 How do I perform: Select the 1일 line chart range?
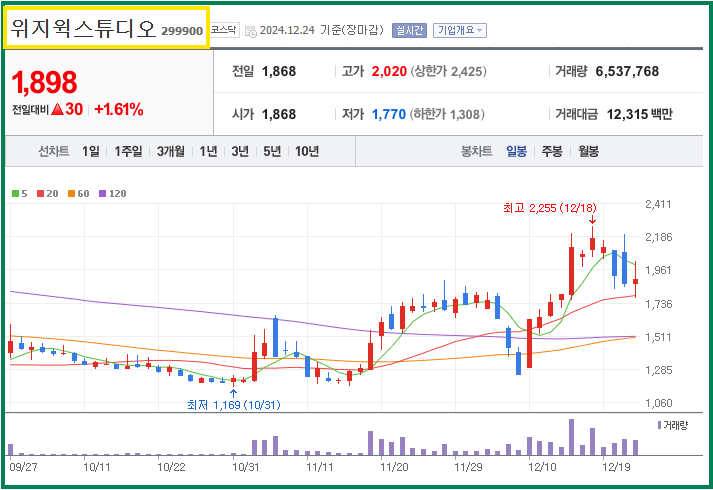click(x=90, y=151)
